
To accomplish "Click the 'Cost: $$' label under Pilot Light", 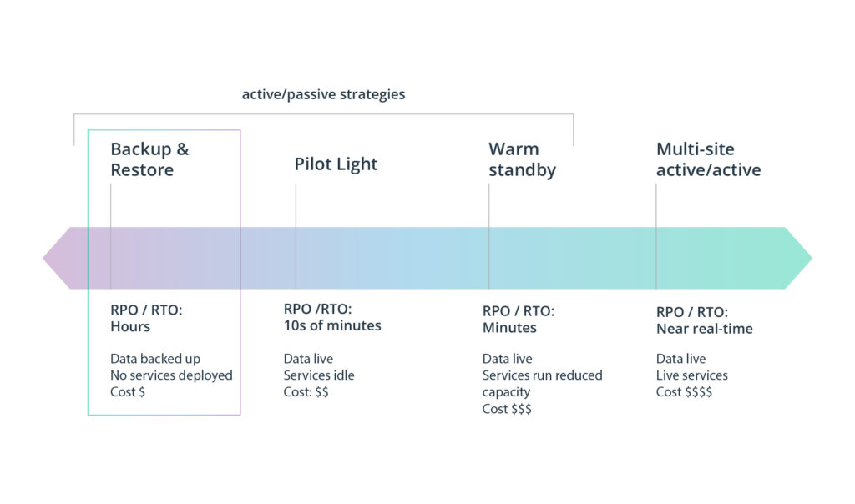I will point(306,391).
